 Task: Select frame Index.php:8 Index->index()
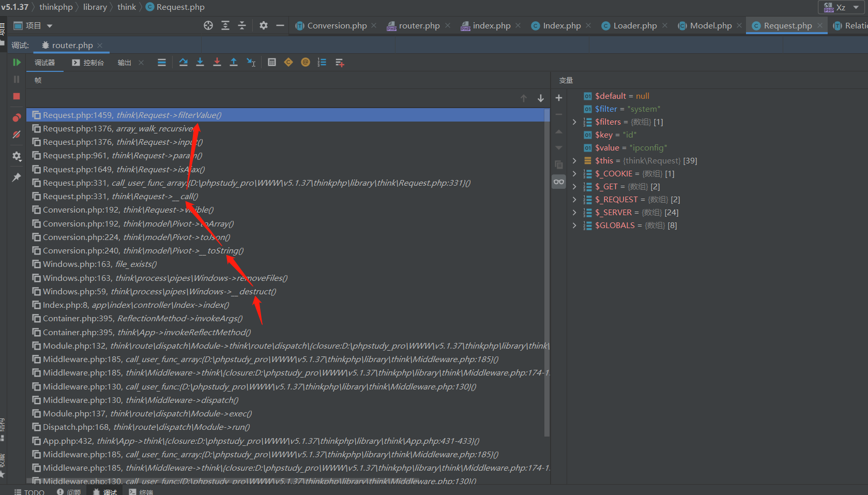(x=287, y=305)
